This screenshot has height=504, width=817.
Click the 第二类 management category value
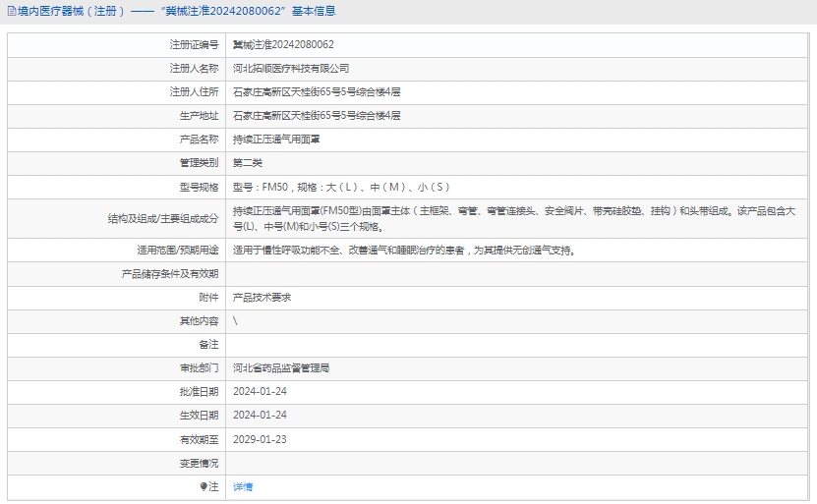(248, 163)
